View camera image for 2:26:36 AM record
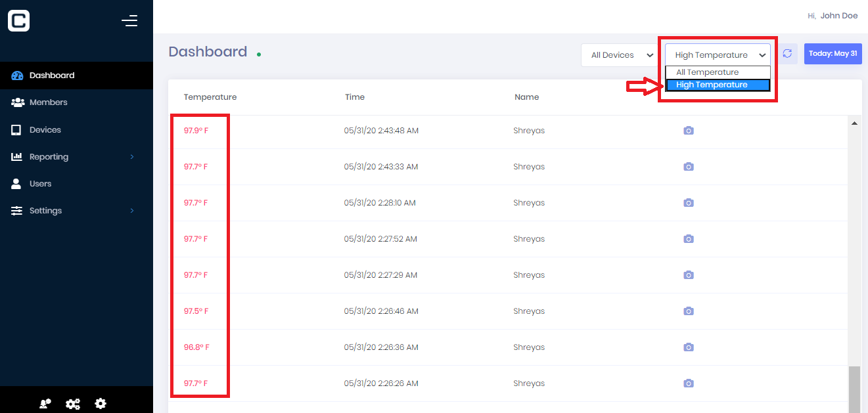This screenshot has height=413, width=868. click(x=689, y=347)
